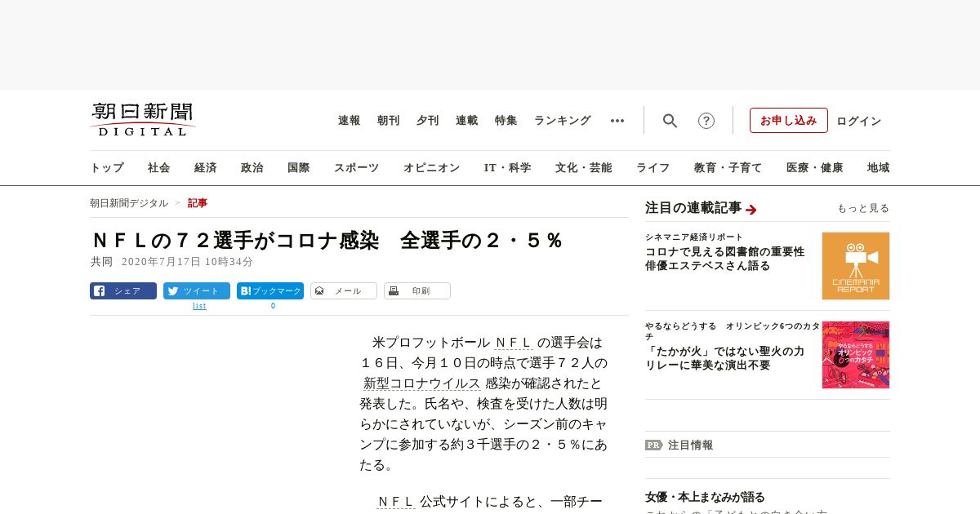The width and height of the screenshot is (980, 514).
Task: Send article by メール button
Action: (x=344, y=291)
